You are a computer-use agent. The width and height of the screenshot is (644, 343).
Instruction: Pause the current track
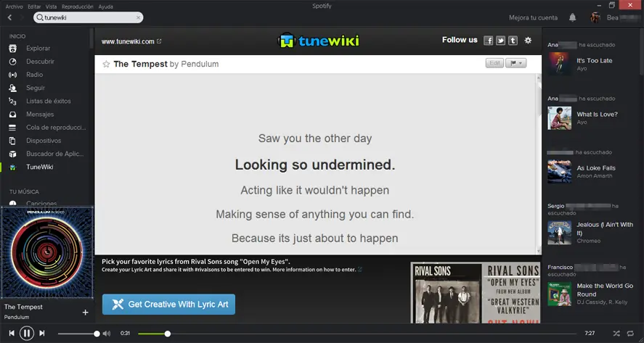[27, 333]
